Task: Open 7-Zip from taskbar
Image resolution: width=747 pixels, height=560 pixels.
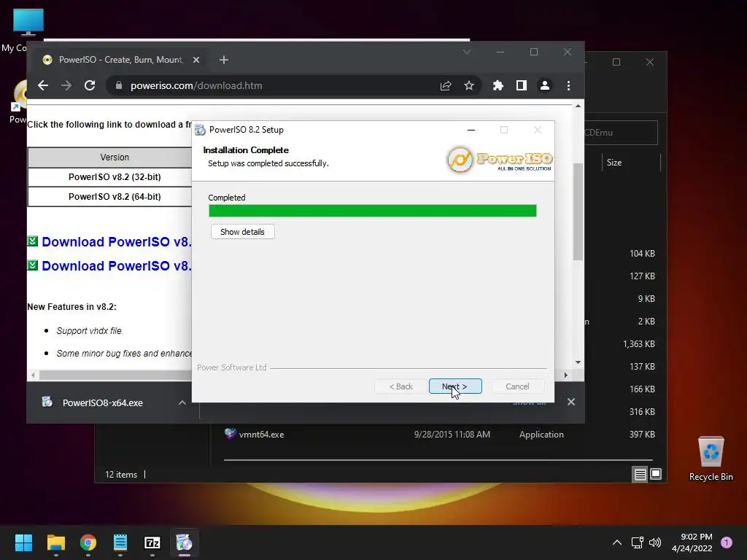Action: click(152, 542)
